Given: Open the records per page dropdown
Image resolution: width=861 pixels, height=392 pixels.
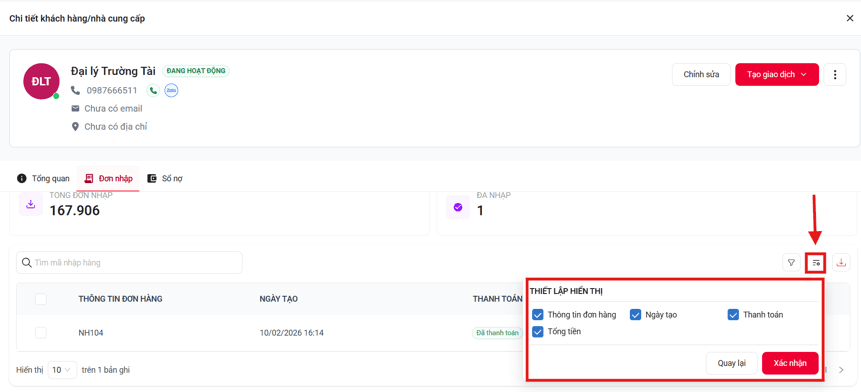Looking at the screenshot, I should pos(63,370).
